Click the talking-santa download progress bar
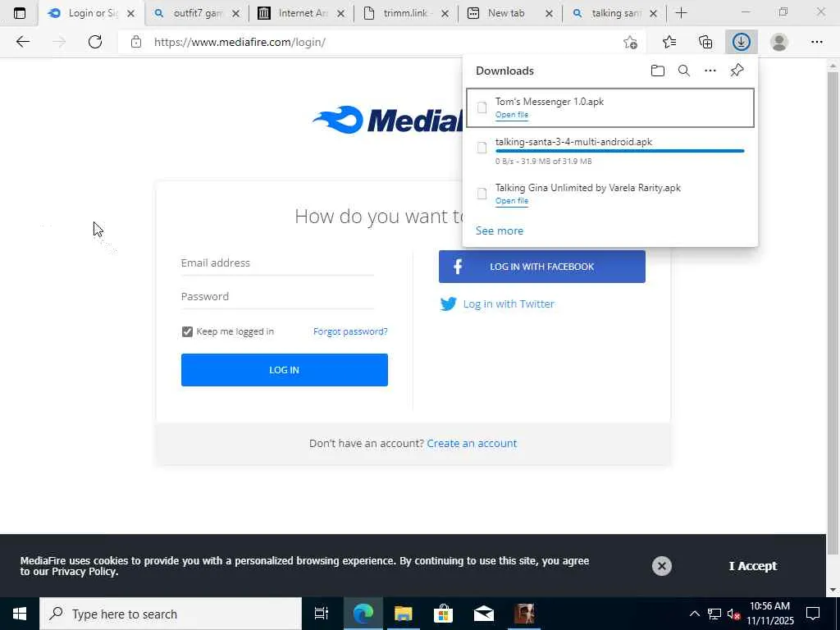This screenshot has height=630, width=840. pos(620,151)
